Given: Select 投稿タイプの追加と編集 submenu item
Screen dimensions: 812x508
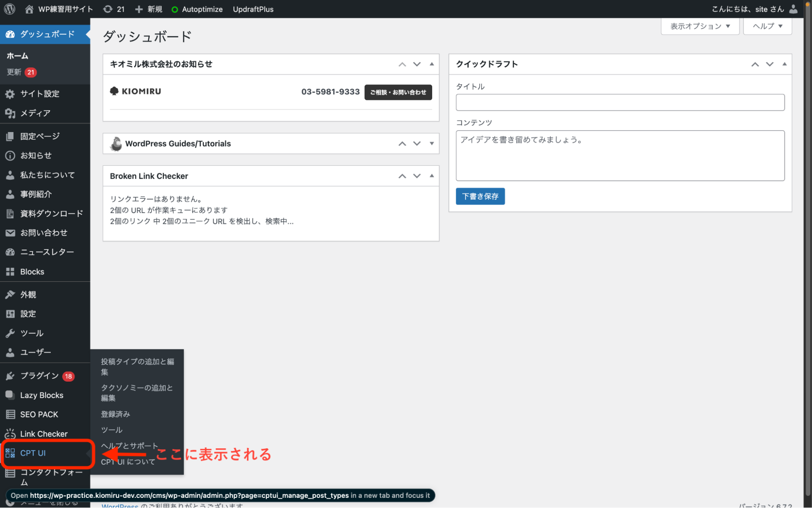Looking at the screenshot, I should pos(137,367).
